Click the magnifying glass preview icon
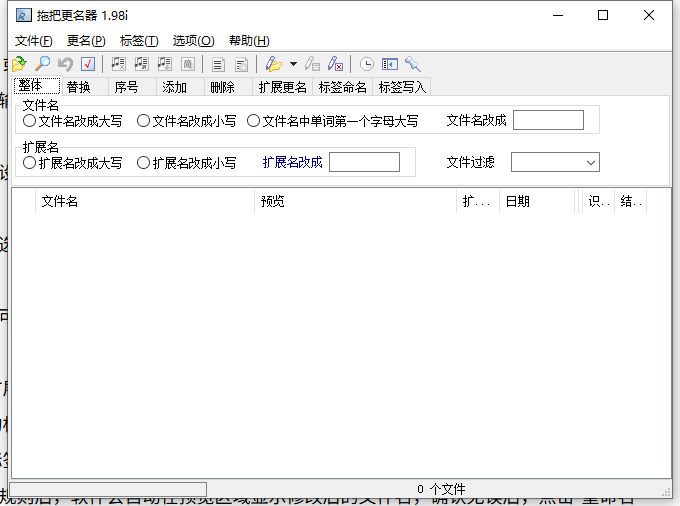 pyautogui.click(x=42, y=64)
